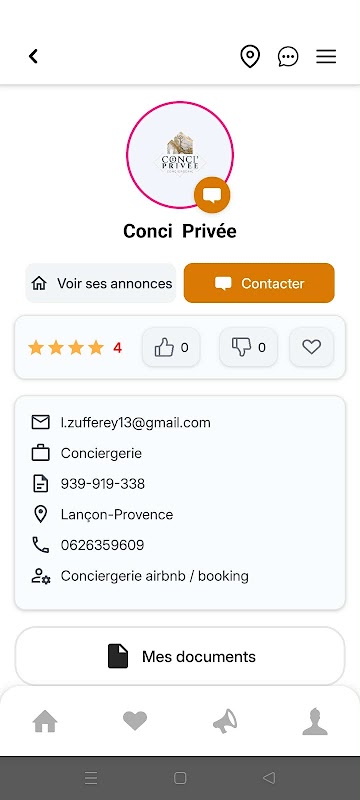This screenshot has height=800, width=360.
Task: Tap the orange chat badge on avatar
Action: coord(212,195)
